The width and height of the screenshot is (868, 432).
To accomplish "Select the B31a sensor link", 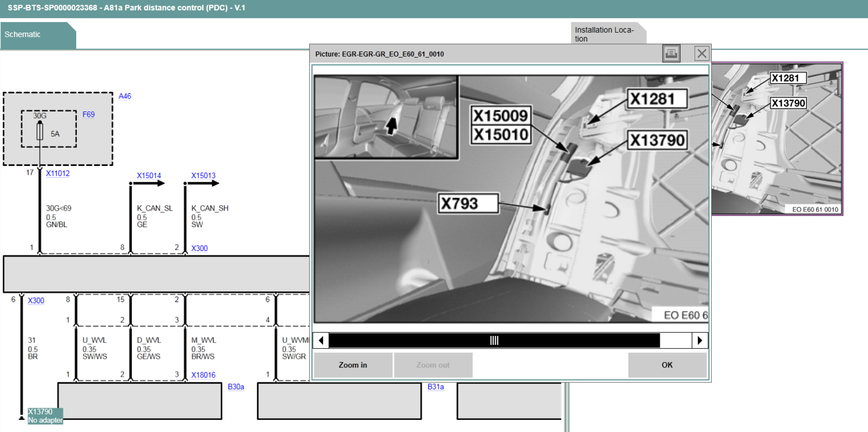I will 436,387.
